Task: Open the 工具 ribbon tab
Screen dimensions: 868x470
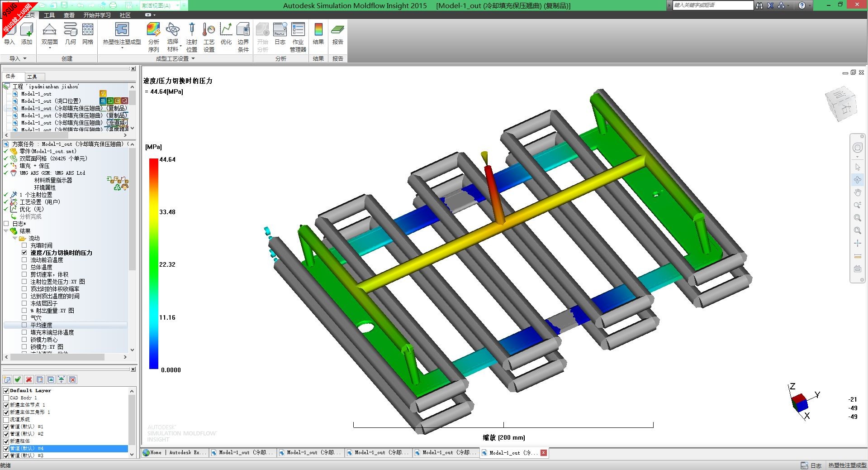Action: tap(49, 15)
